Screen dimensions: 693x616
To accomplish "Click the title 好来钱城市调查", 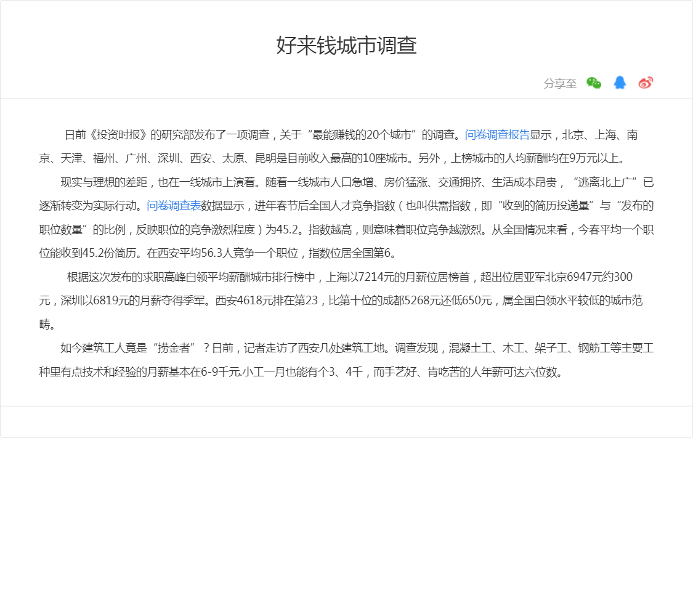I will (346, 46).
